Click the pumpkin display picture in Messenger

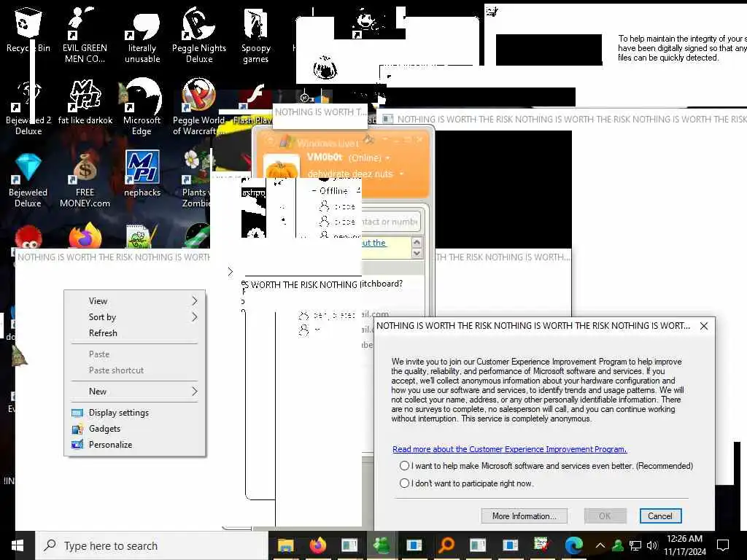(x=281, y=168)
